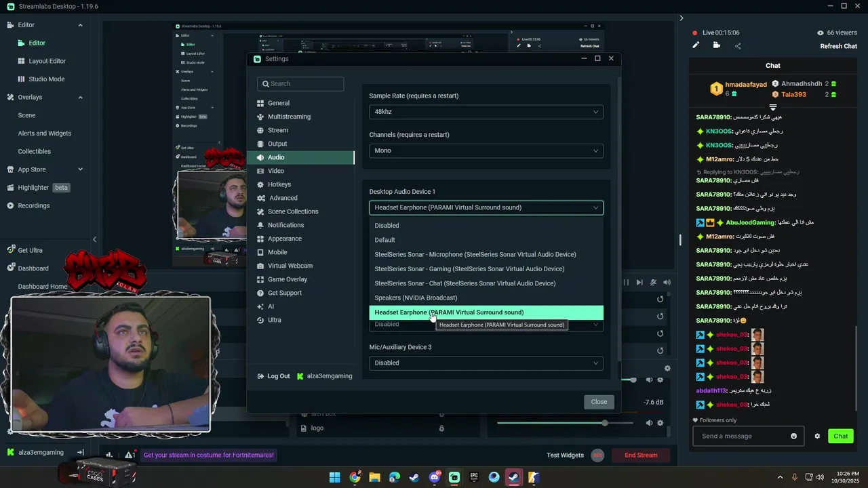Click the Notifications icon in settings

tap(260, 225)
